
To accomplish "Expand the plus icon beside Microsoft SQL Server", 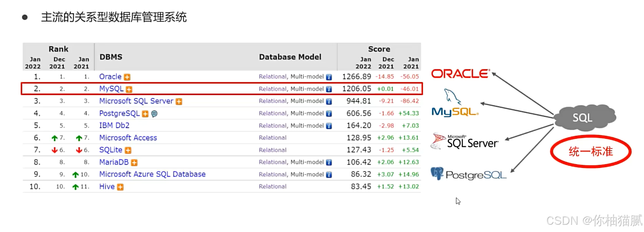I will click(x=179, y=102).
